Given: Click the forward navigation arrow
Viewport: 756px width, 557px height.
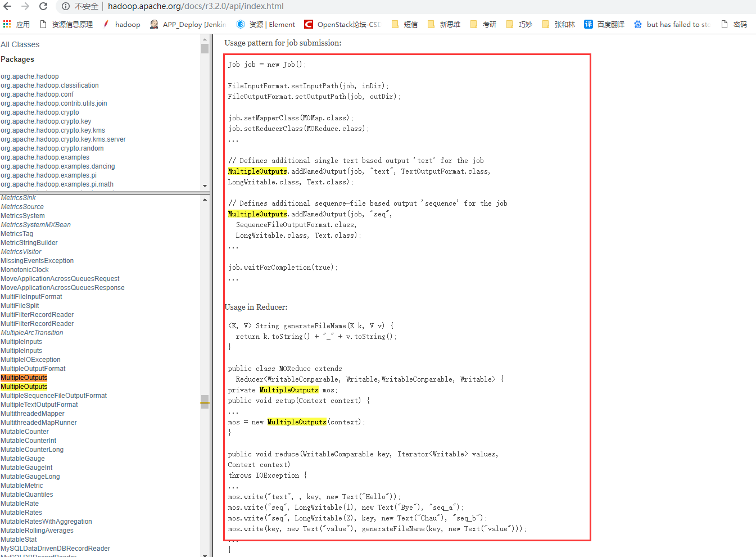Looking at the screenshot, I should coord(25,7).
